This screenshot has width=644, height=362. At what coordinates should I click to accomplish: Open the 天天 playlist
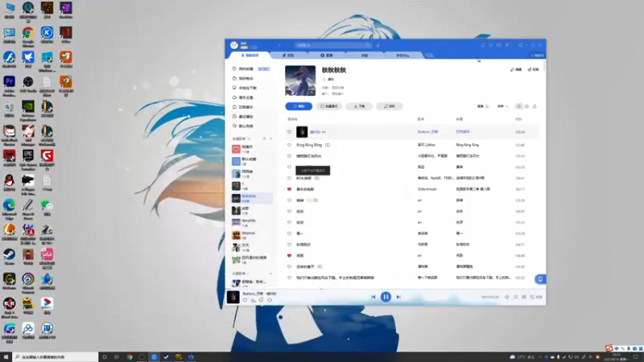click(251, 248)
